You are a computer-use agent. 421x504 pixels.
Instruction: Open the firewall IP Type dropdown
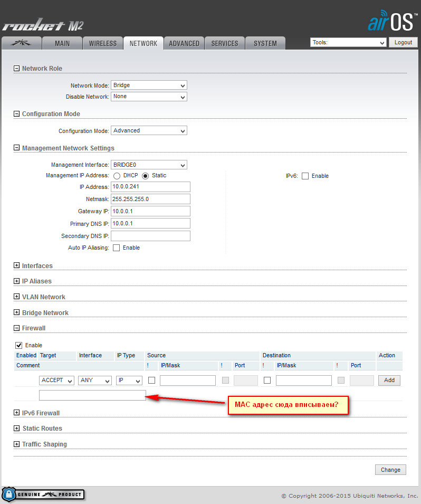tap(129, 381)
